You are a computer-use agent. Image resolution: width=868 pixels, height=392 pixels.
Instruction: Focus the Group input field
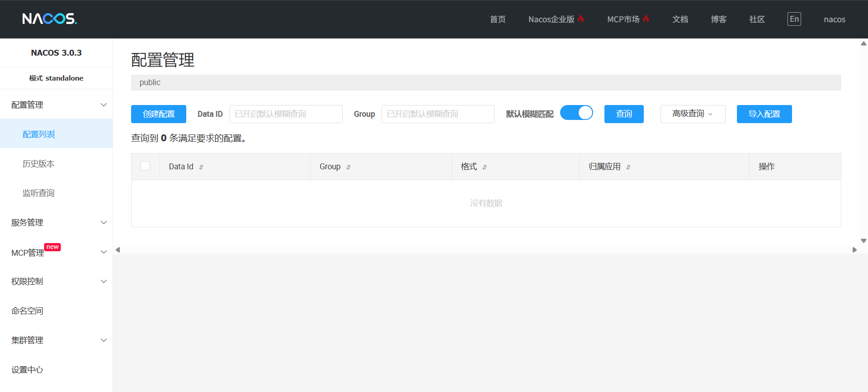point(438,114)
